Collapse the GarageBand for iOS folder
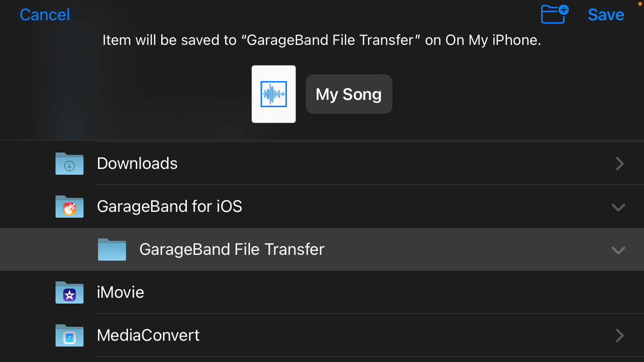The height and width of the screenshot is (362, 644). pos(618,207)
